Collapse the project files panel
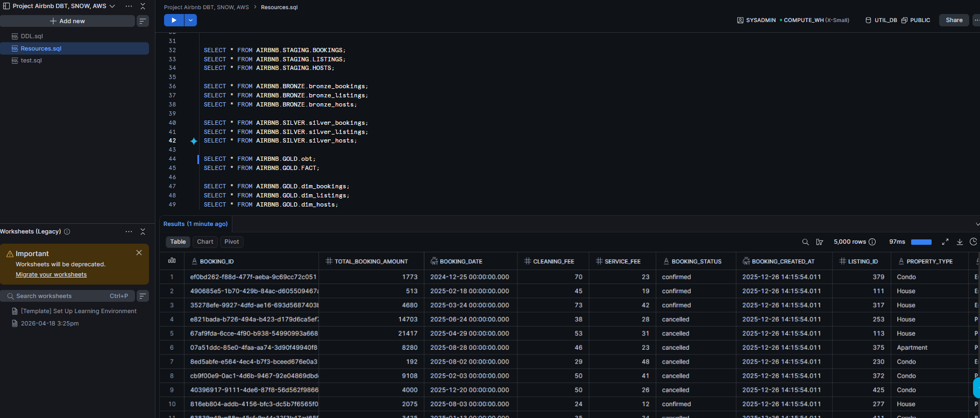This screenshot has height=418, width=980. tap(143, 6)
